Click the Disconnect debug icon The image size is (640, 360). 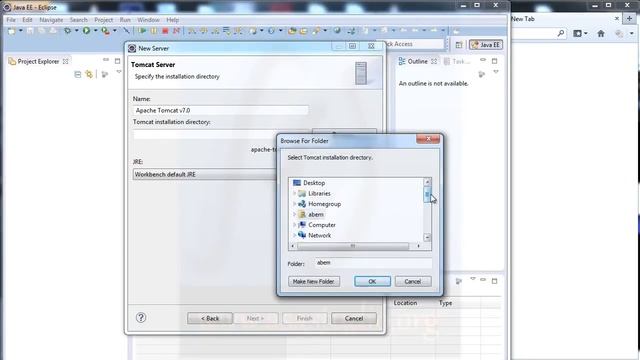(x=176, y=31)
